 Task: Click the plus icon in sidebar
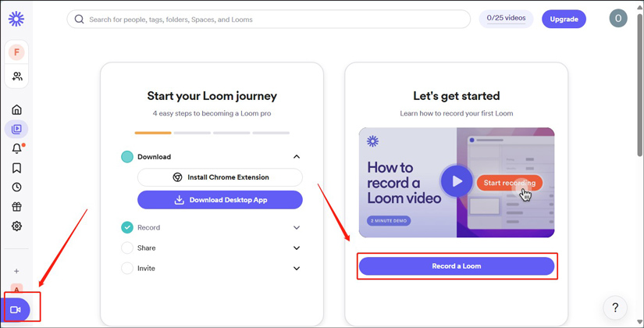16,271
